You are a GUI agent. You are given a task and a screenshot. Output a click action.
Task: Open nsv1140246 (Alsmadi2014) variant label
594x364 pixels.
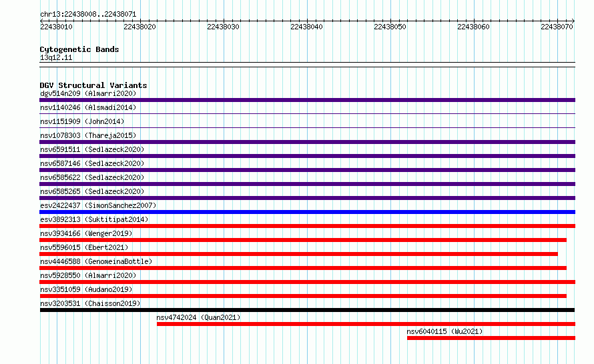[88, 107]
